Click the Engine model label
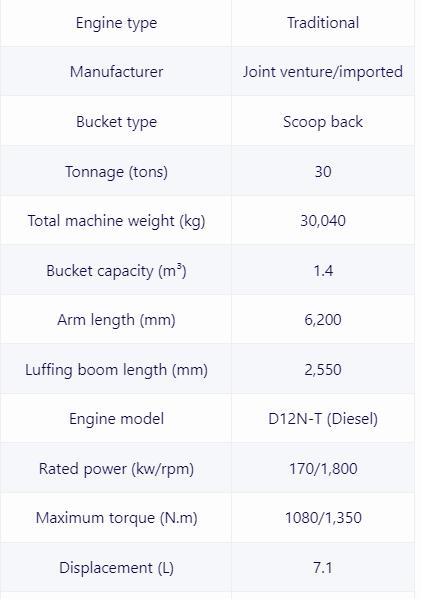 116,419
